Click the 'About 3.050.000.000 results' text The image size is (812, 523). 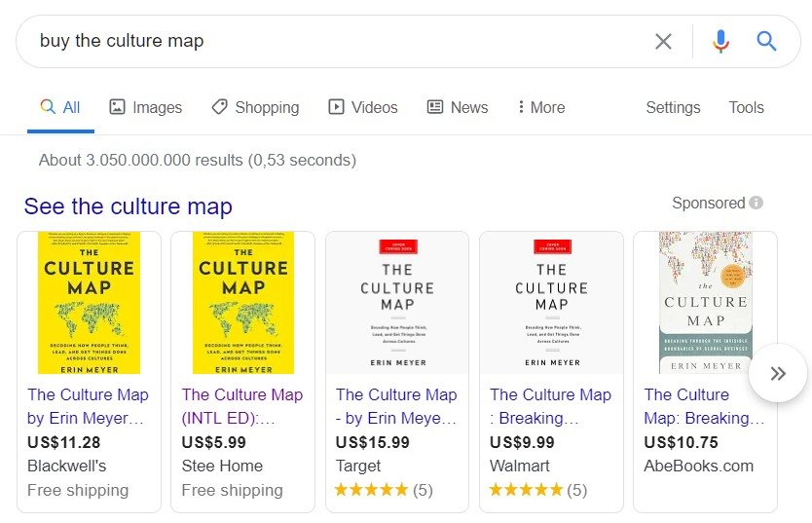pyautogui.click(x=198, y=160)
